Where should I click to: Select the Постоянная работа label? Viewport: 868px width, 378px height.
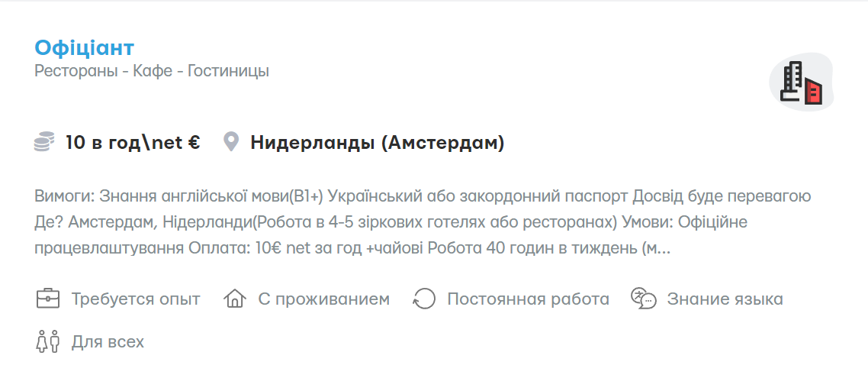pyautogui.click(x=528, y=299)
